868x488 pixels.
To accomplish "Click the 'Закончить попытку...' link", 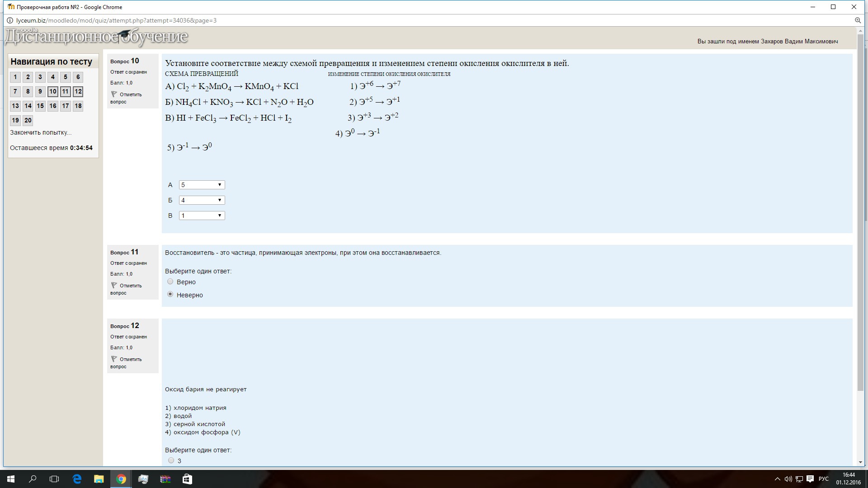I will click(41, 132).
